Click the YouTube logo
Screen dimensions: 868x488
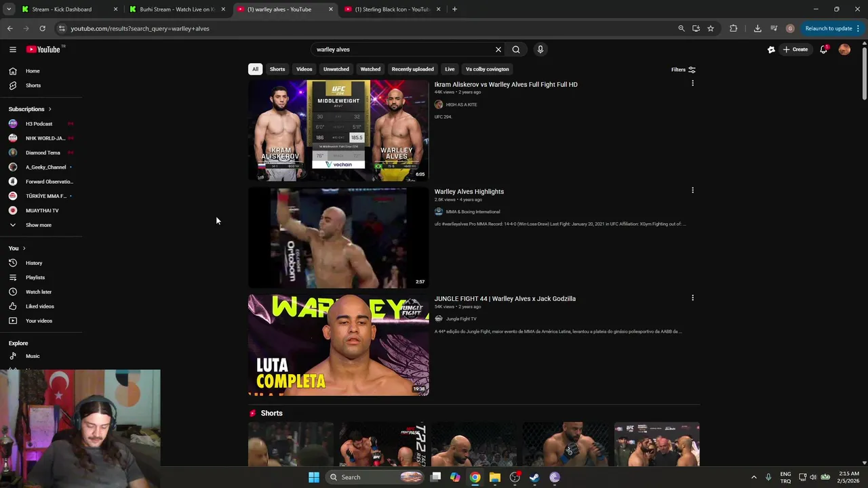tap(43, 49)
